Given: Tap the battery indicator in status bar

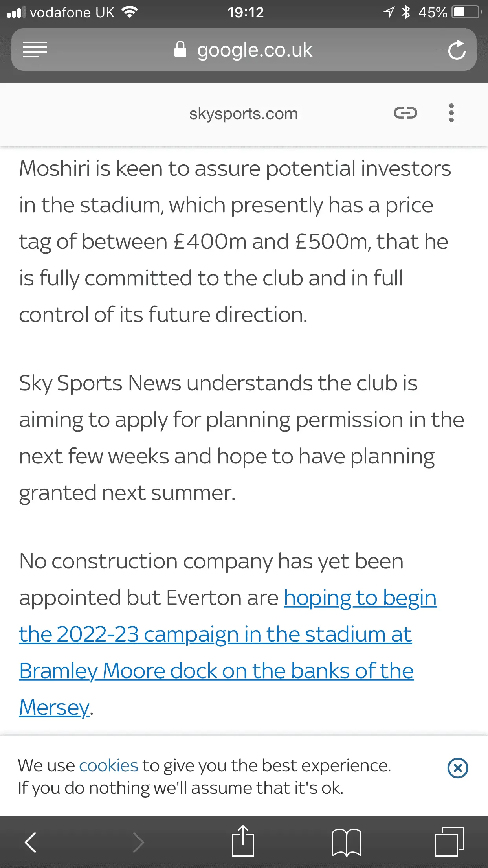Looking at the screenshot, I should pyautogui.click(x=466, y=12).
